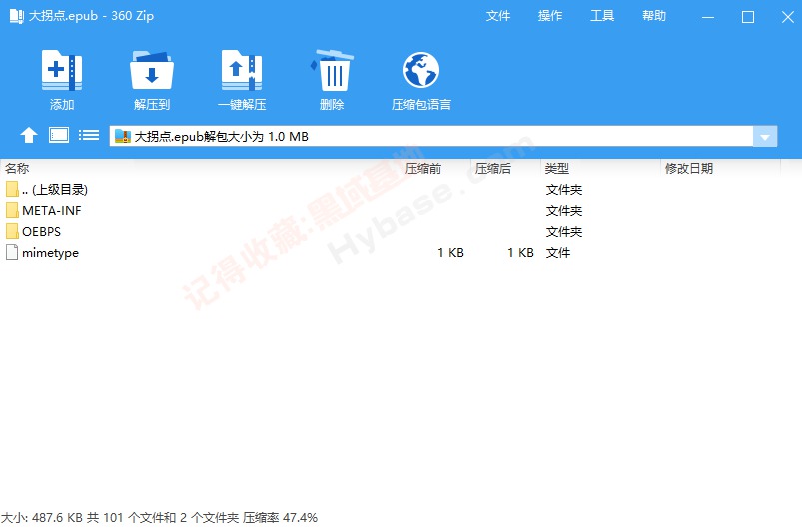Click the 一键解压 one-click extract icon
802x532 pixels.
pos(242,70)
